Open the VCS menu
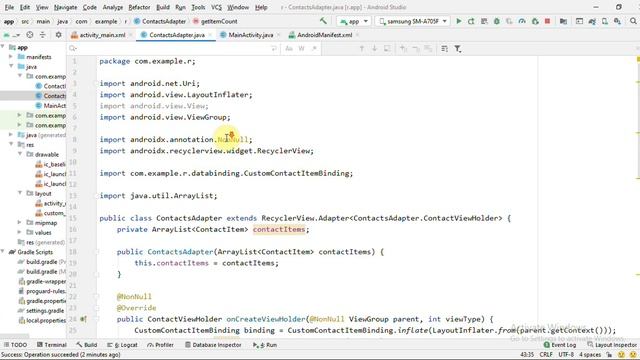The width and height of the screenshot is (640, 360). [x=216, y=7]
